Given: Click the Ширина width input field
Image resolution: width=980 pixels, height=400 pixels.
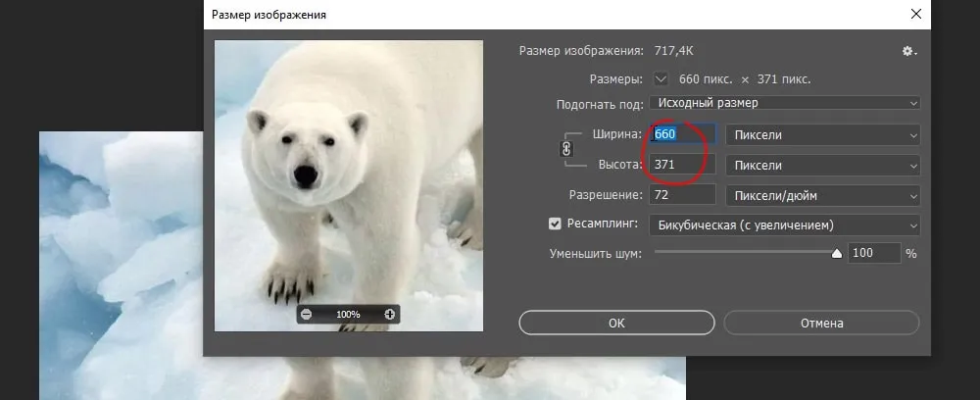Looking at the screenshot, I should tap(683, 134).
